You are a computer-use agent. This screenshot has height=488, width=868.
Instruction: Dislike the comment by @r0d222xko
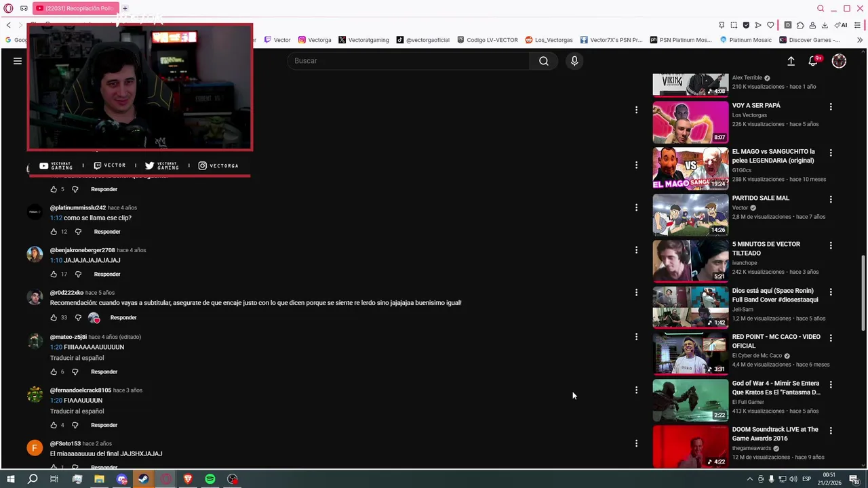[78, 318]
